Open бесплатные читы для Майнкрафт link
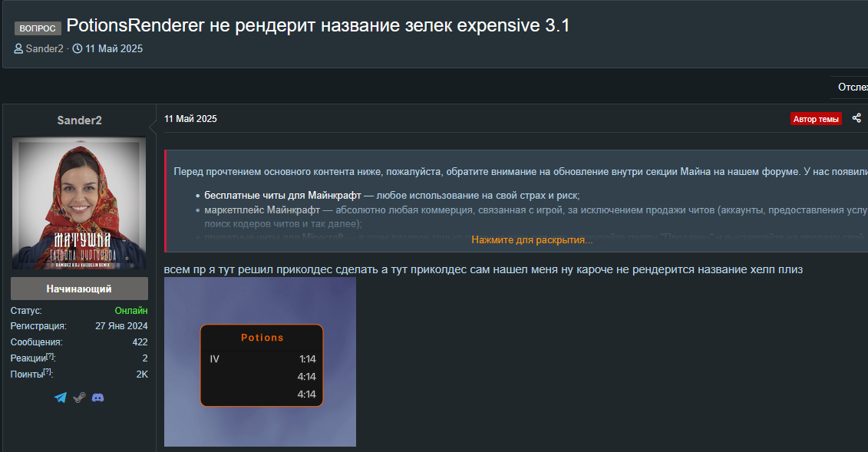 point(282,195)
